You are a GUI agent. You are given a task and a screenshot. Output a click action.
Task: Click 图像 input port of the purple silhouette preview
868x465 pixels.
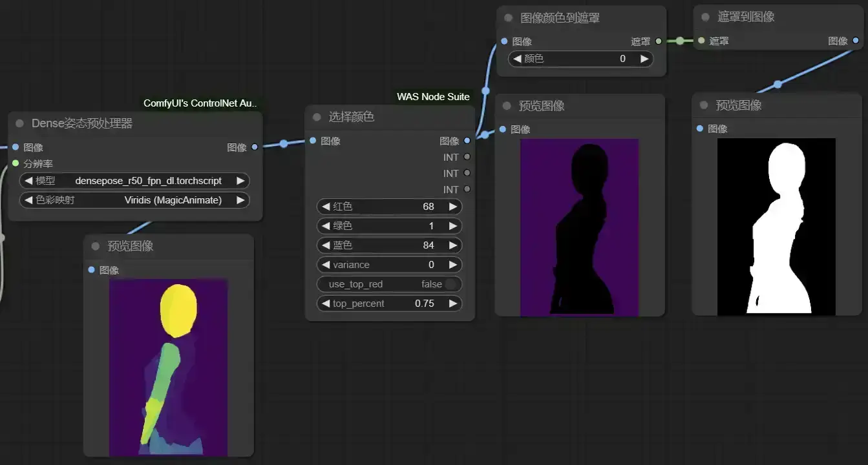click(x=502, y=129)
